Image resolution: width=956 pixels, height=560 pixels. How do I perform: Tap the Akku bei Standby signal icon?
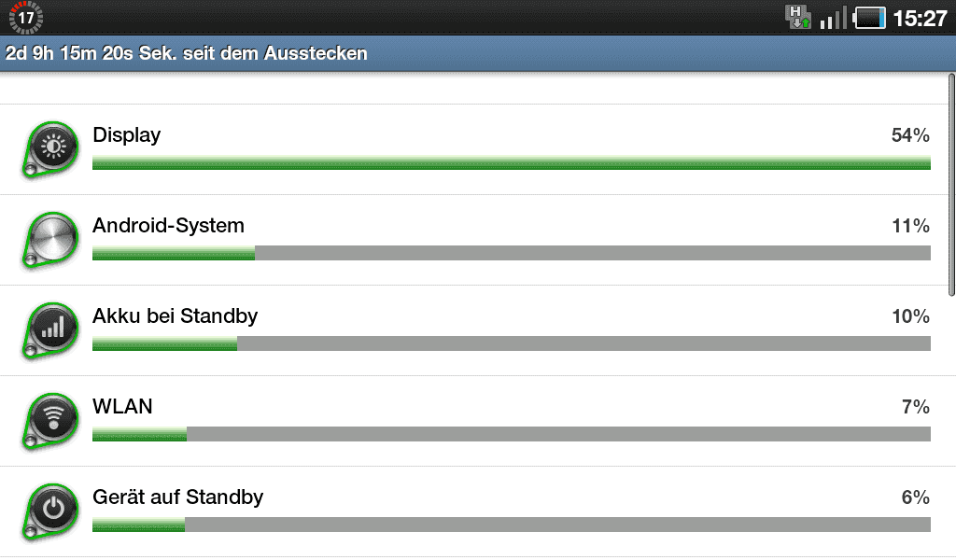pos(51,330)
